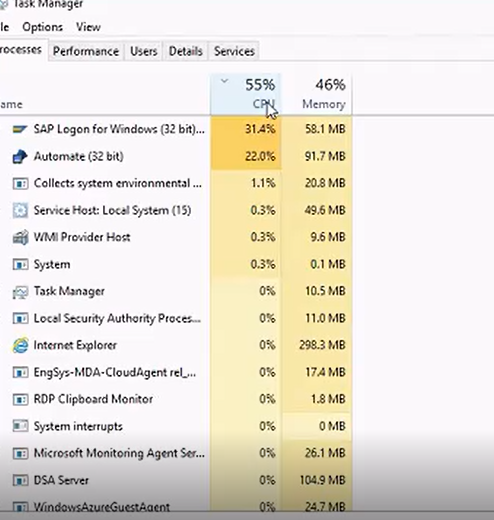Click the Automate (32 bit) process icon
494x520 pixels.
(x=20, y=156)
